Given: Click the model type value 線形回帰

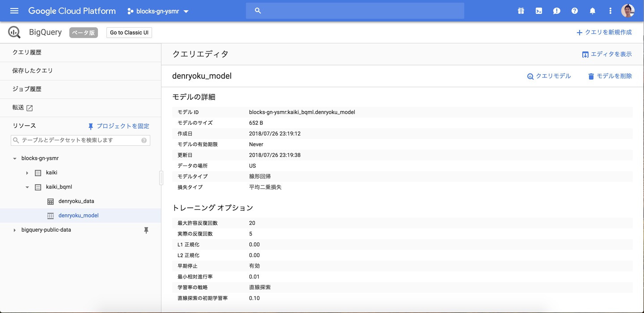Looking at the screenshot, I should point(260,177).
